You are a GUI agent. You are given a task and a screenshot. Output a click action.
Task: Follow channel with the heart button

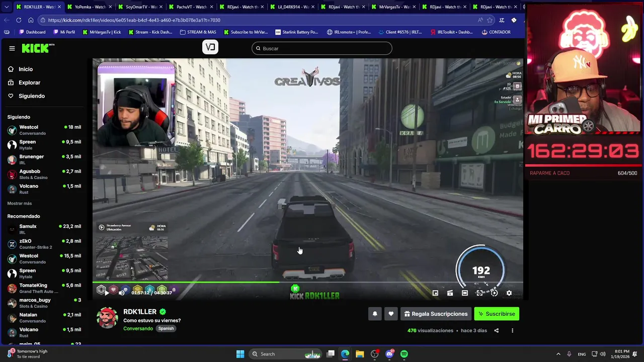(x=391, y=314)
